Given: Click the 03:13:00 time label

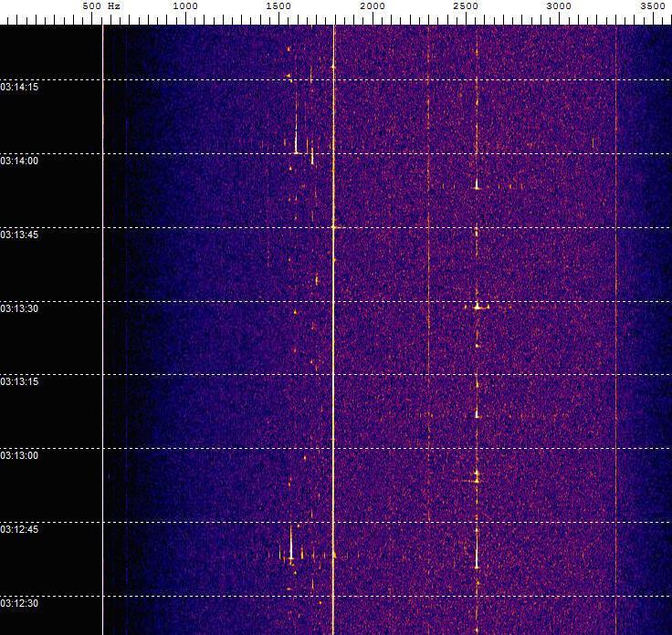Looking at the screenshot, I should pos(19,455).
